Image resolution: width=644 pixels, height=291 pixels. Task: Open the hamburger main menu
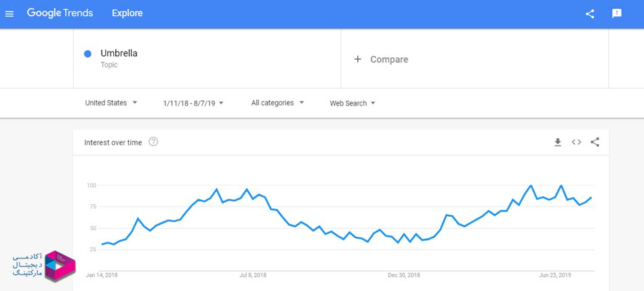(9, 14)
